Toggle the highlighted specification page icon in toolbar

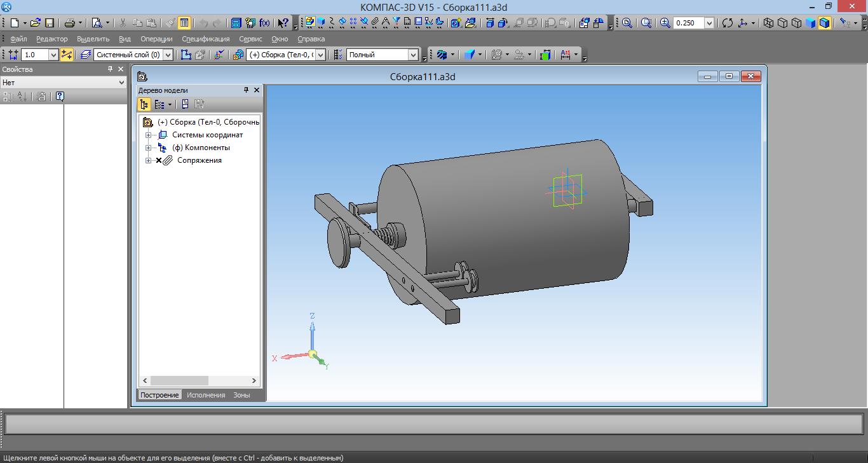click(x=184, y=23)
